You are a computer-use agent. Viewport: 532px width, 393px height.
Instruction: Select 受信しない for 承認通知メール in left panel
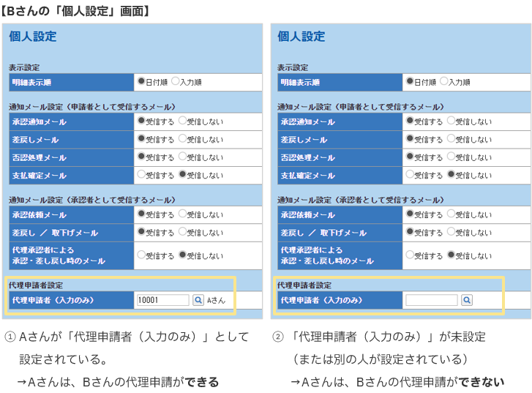pos(182,121)
